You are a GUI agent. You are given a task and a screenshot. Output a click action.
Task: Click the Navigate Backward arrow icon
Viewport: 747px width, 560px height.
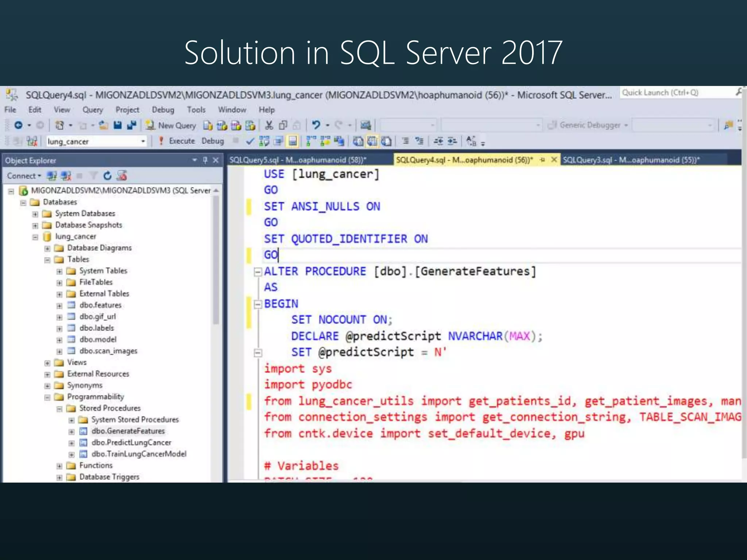(x=18, y=125)
